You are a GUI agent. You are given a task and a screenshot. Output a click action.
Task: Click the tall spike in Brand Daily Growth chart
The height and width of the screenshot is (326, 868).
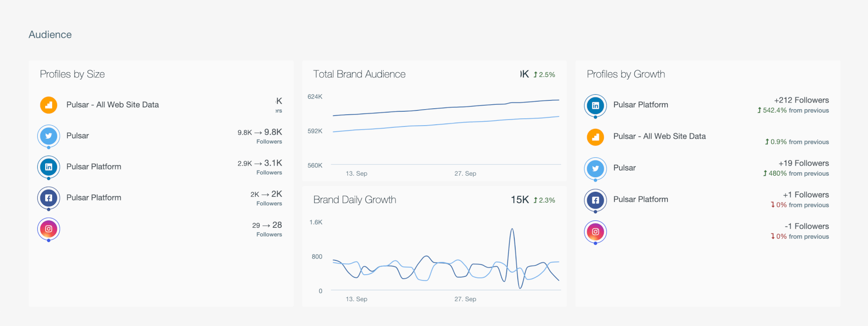pyautogui.click(x=512, y=230)
